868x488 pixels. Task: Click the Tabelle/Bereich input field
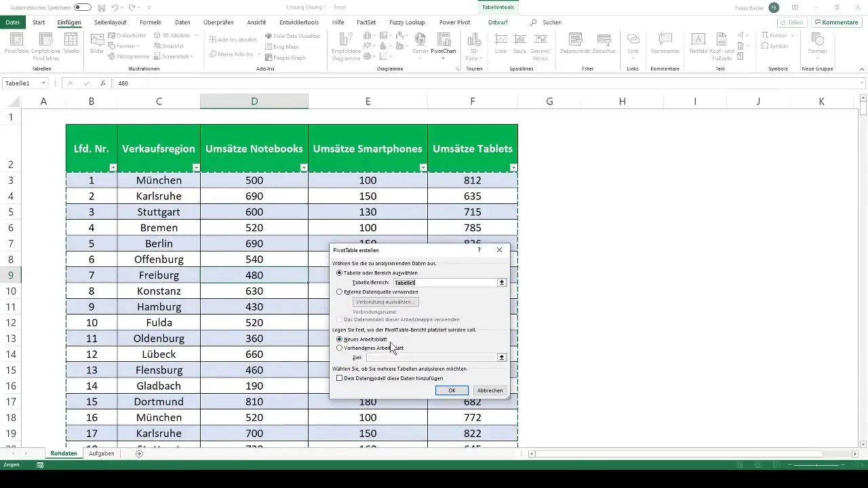pos(446,283)
